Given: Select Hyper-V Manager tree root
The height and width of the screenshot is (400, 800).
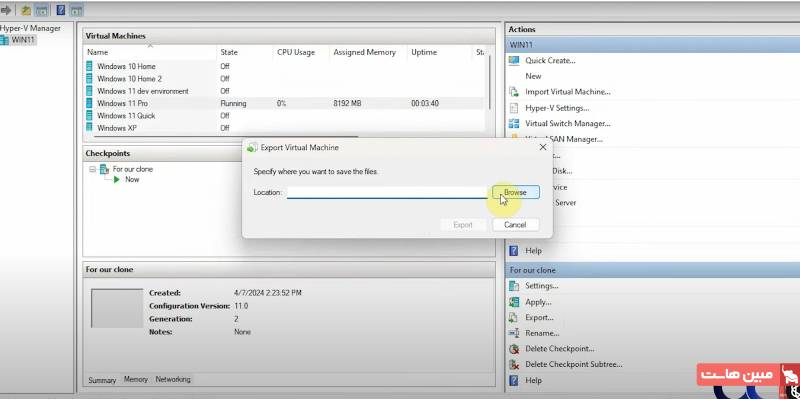Looking at the screenshot, I should pos(30,28).
